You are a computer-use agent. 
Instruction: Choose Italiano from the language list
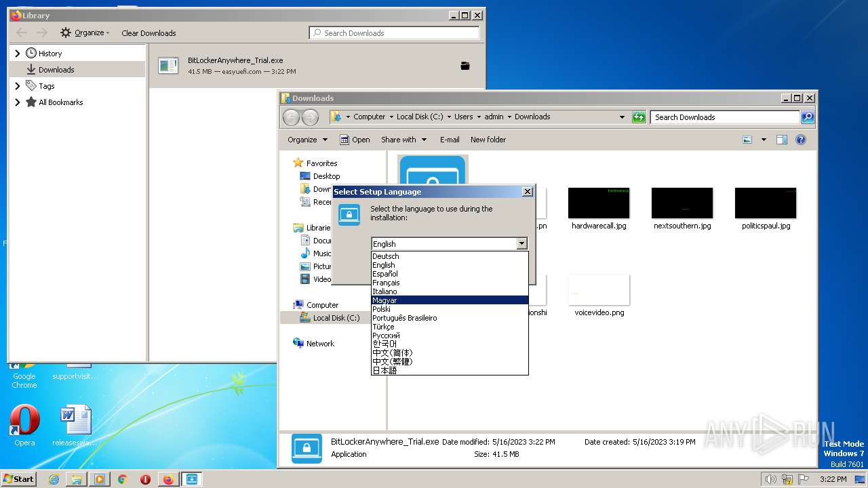[450, 291]
